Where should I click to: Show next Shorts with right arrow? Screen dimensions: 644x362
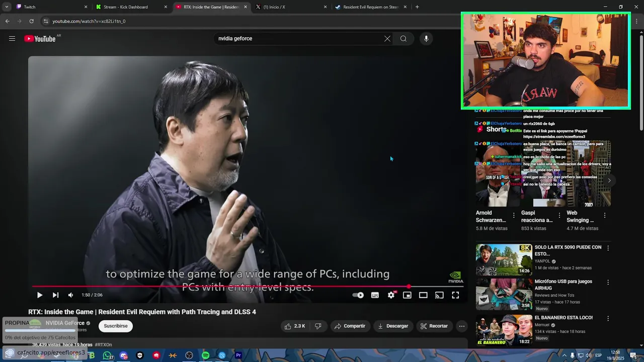(x=609, y=180)
